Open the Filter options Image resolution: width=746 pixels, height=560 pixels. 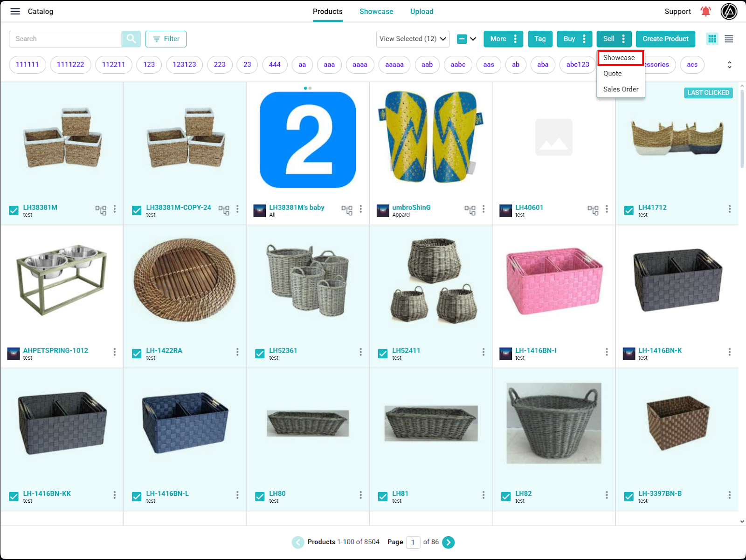point(166,39)
